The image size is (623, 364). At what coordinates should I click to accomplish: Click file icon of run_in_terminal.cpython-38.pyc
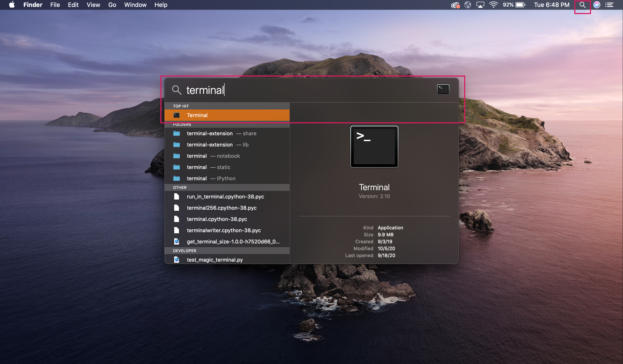pos(177,196)
